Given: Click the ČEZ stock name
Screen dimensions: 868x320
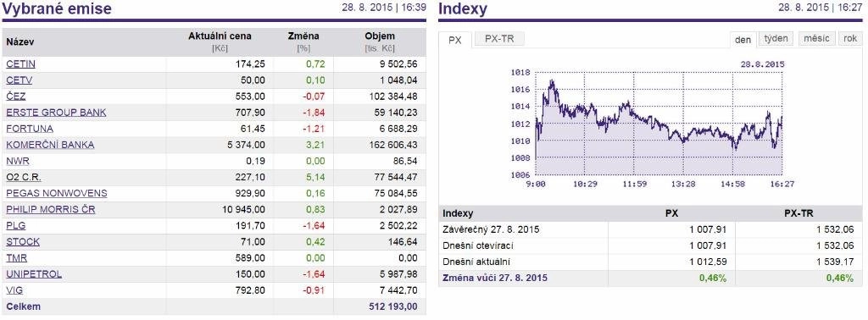Looking at the screenshot, I should [x=16, y=97].
